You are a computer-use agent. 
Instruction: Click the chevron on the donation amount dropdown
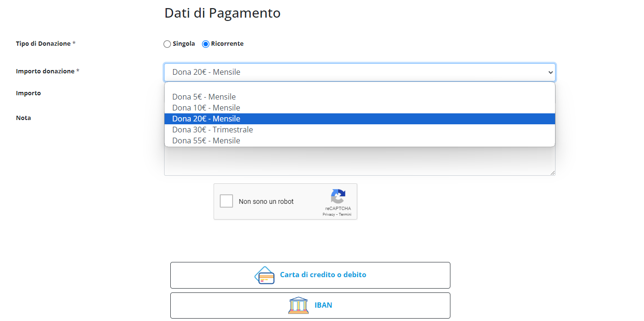click(x=551, y=72)
